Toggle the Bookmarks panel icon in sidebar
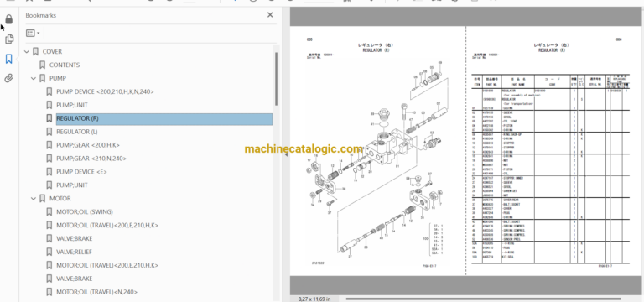This screenshot has height=302, width=644. click(9, 60)
